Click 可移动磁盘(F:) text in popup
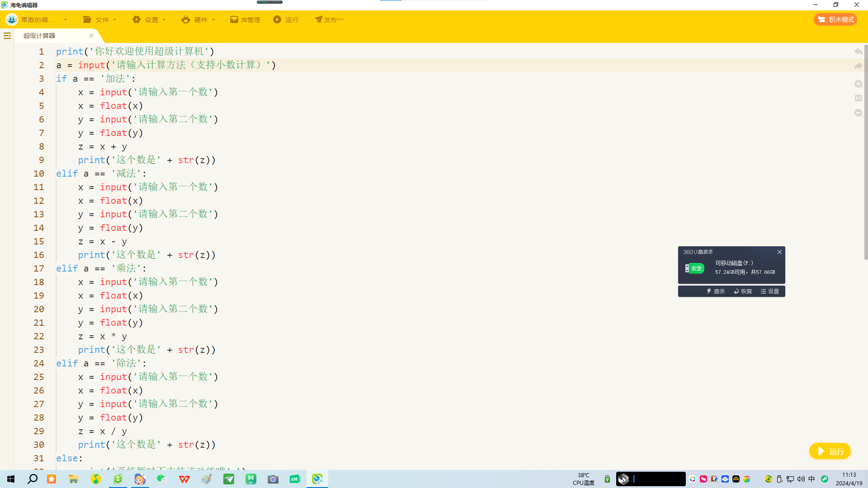This screenshot has height=488, width=868. tap(734, 263)
